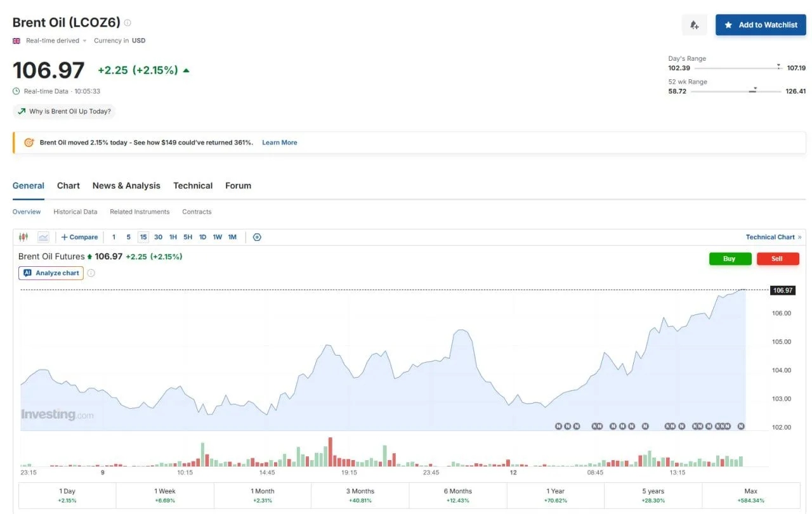The image size is (812, 514).
Task: Click the UK flag icon
Action: tap(16, 41)
